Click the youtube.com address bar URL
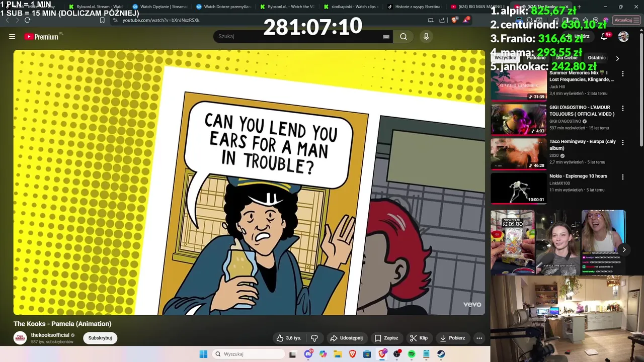 [161, 20]
